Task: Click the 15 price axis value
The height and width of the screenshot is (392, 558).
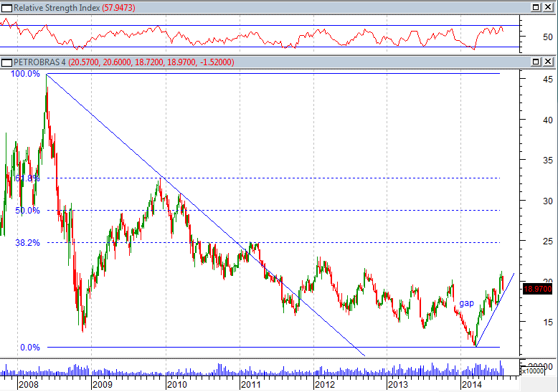Action: click(548, 322)
